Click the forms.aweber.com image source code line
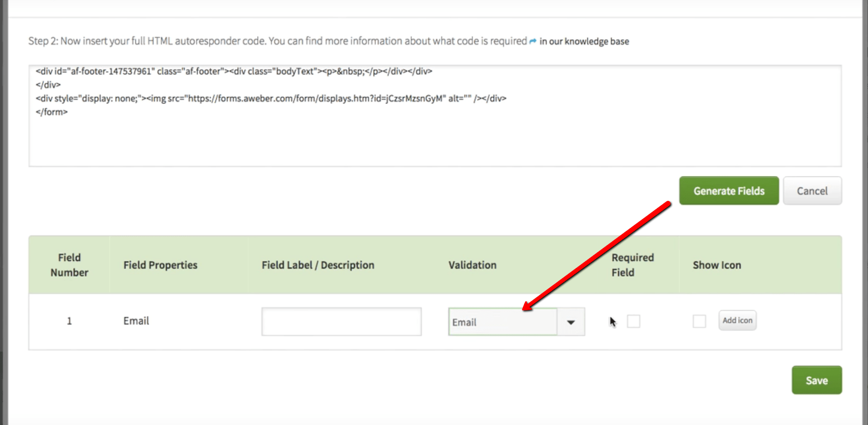This screenshot has height=425, width=868. click(x=271, y=98)
